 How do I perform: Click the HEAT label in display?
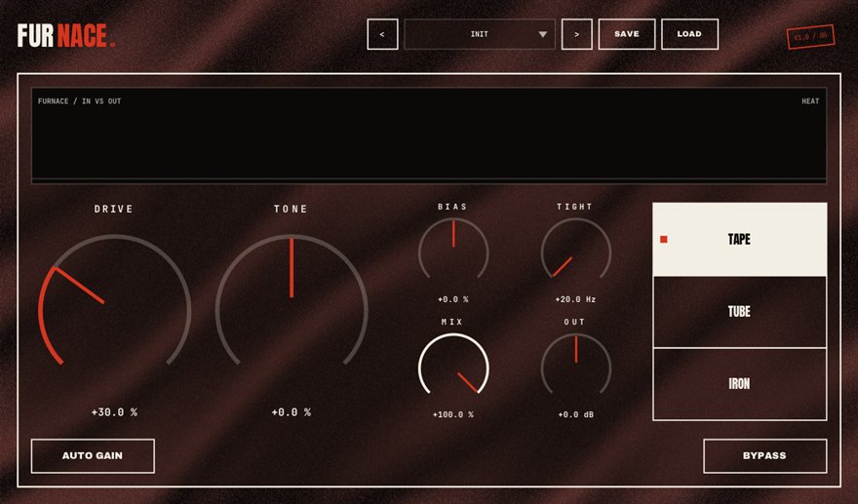point(810,101)
